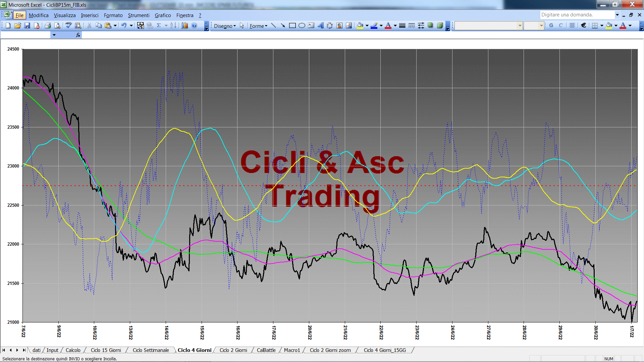The width and height of the screenshot is (644, 362).
Task: Click the Line Style icon
Action: (402, 25)
